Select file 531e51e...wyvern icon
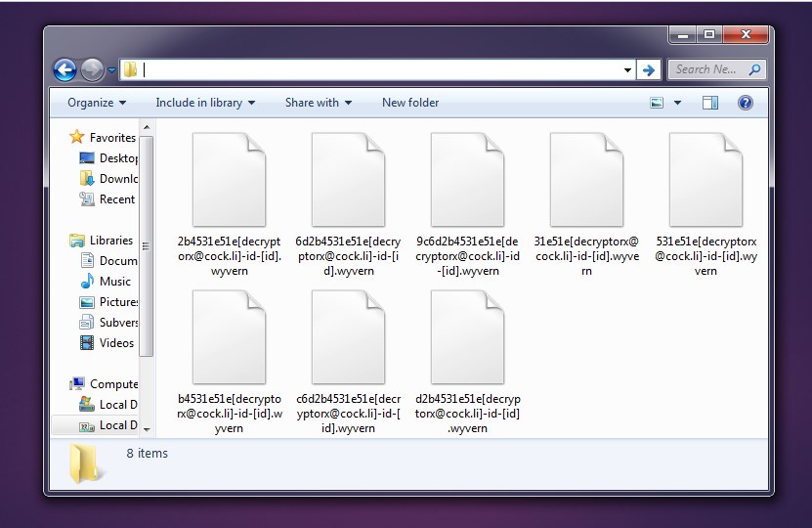 [705, 180]
